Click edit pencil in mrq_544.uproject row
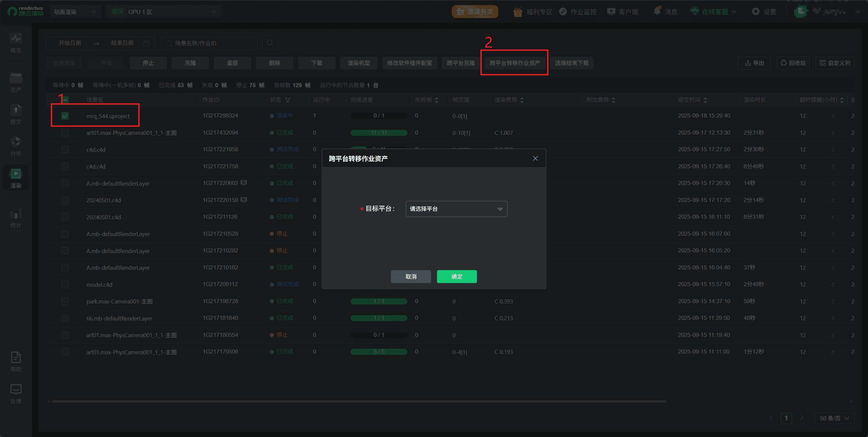Viewport: 868px width, 437px height. tap(833, 116)
